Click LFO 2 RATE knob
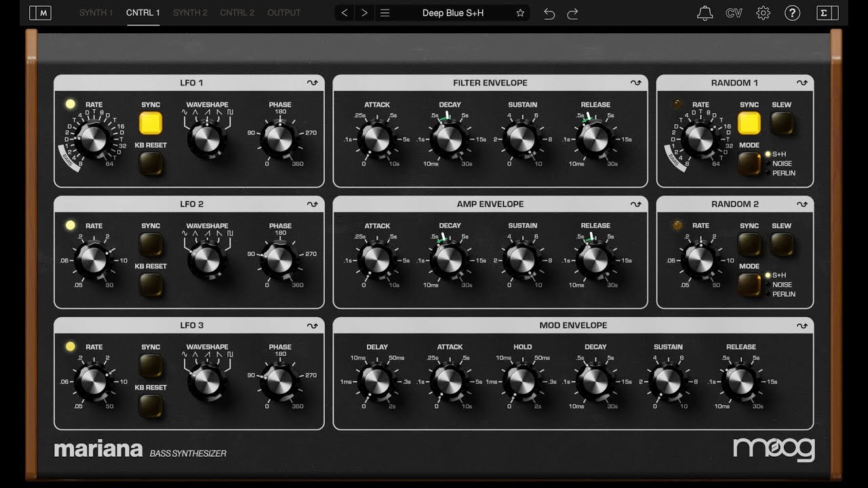The width and height of the screenshot is (868, 488). click(x=94, y=260)
